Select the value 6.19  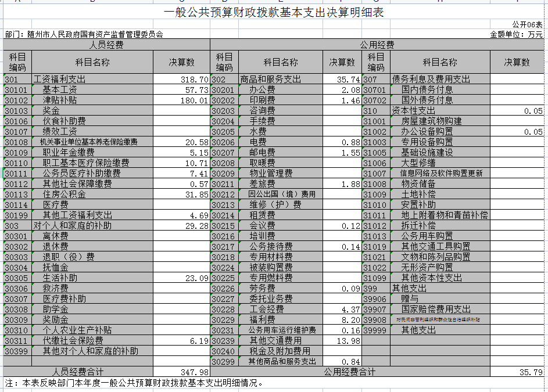point(181,341)
